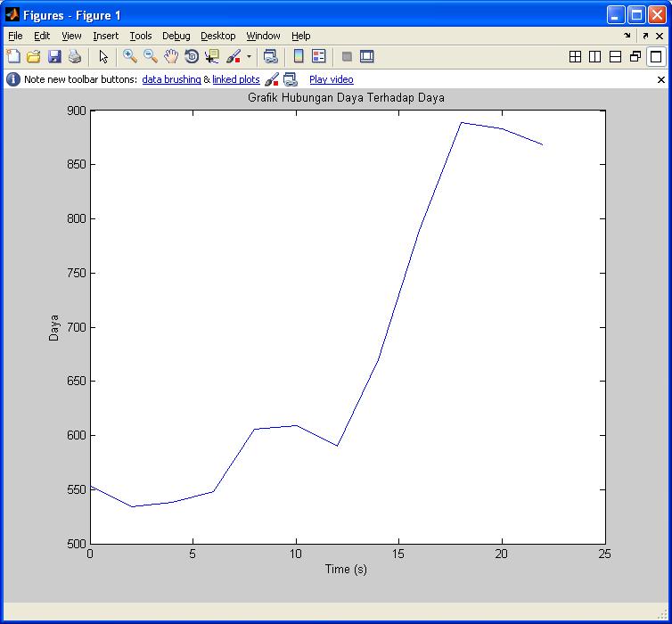Toggle the Edit Plot arrow tool

(103, 57)
